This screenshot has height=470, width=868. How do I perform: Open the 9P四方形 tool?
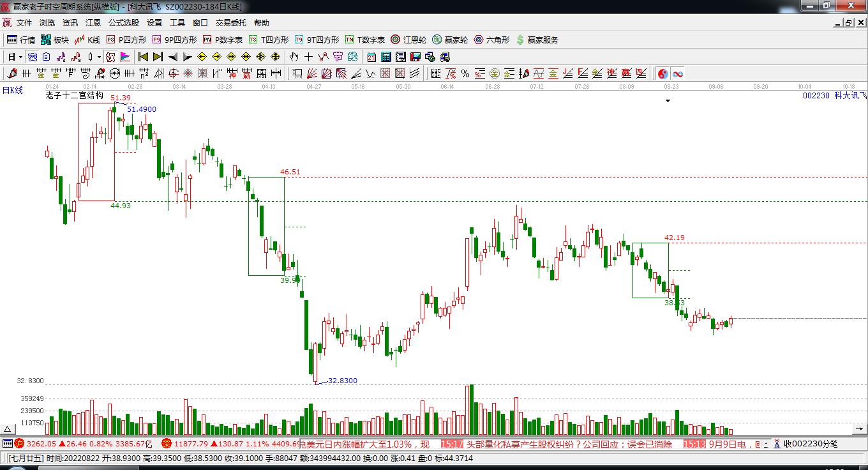pyautogui.click(x=174, y=40)
